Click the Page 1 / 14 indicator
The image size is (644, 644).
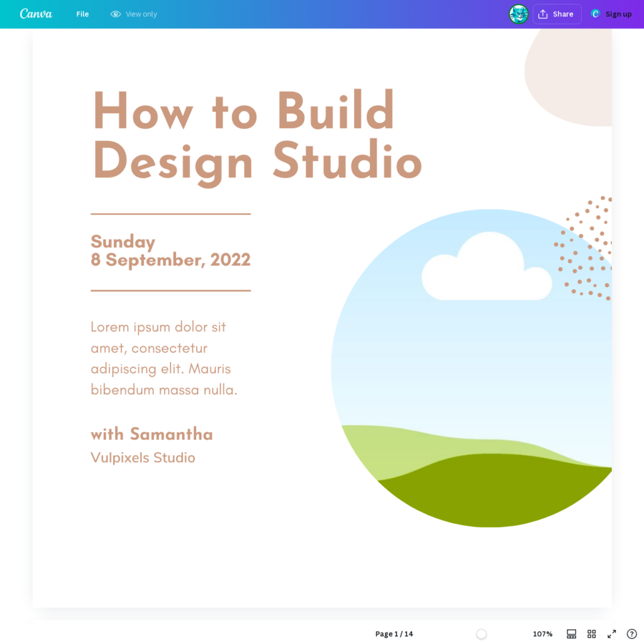[394, 634]
